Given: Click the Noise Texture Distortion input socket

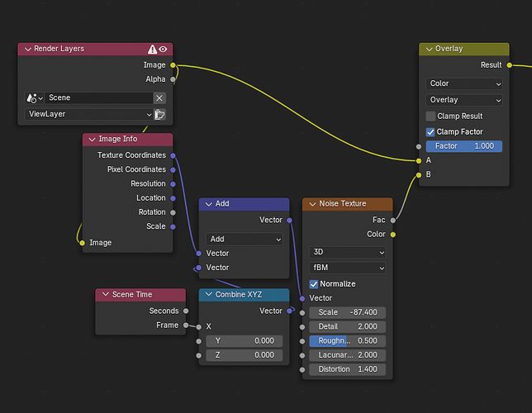Looking at the screenshot, I should click(x=302, y=370).
